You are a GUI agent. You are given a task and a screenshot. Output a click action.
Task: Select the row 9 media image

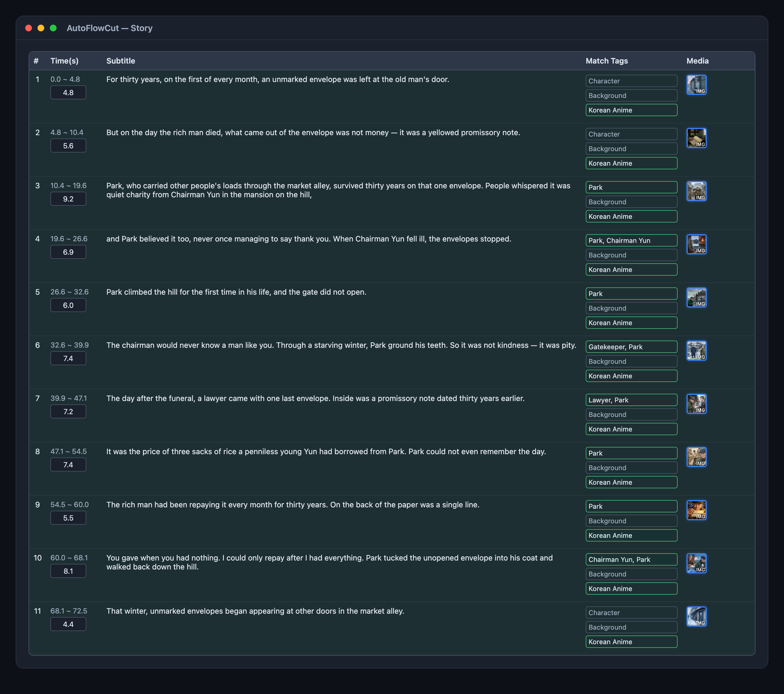click(x=696, y=510)
